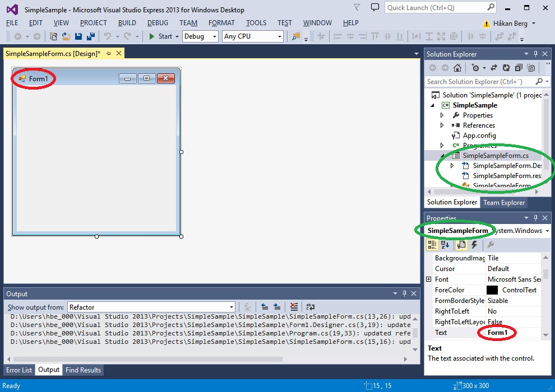This screenshot has width=555, height=392.
Task: Click the Show All Files icon
Action: [531, 68]
